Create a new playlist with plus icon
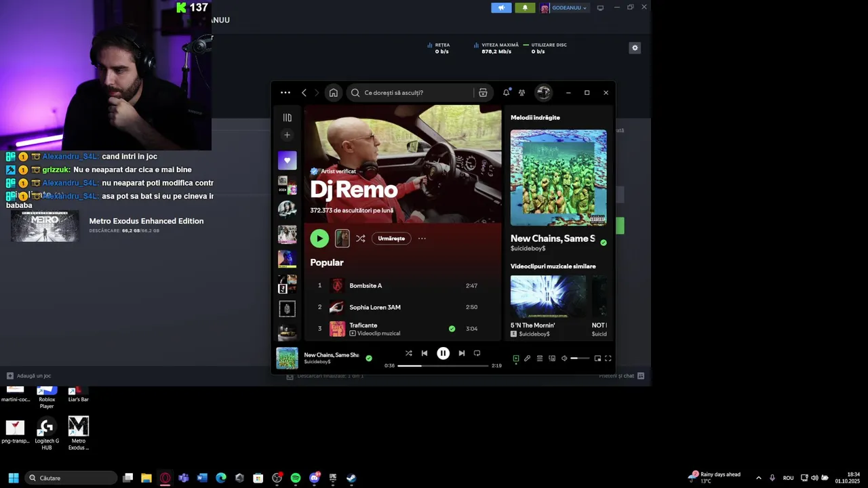The image size is (868, 488). click(x=287, y=135)
